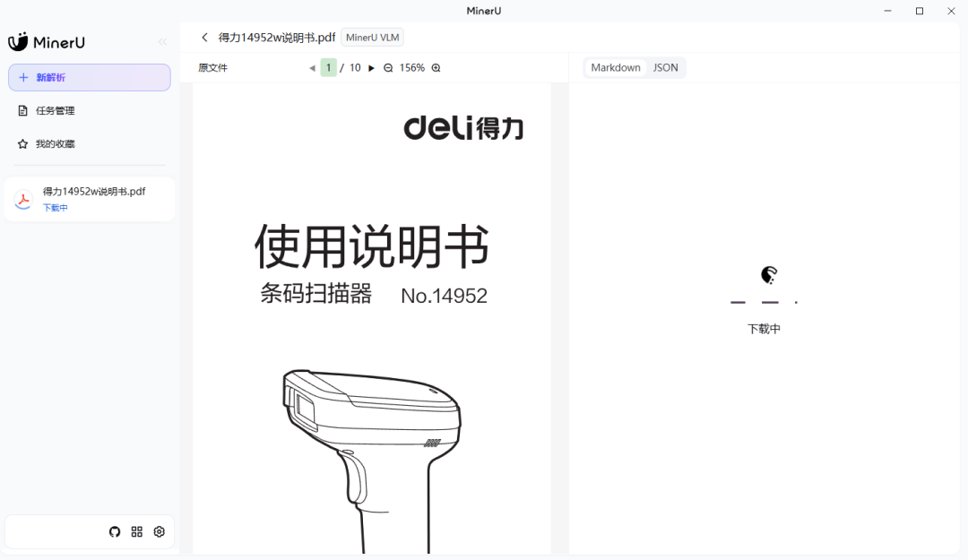Open the GitHub link icon
Screen dimensions: 968x560
114,531
